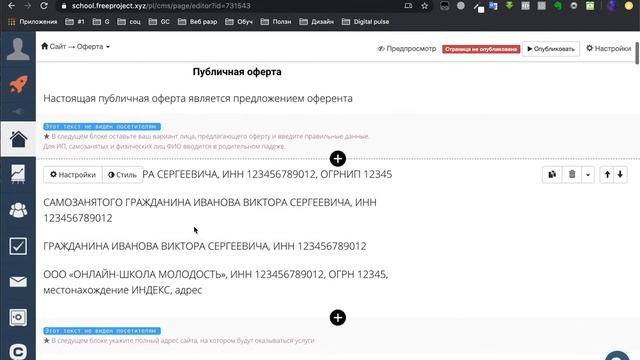
Task: Open the Веб разр bookmarks folder
Action: [x=198, y=22]
